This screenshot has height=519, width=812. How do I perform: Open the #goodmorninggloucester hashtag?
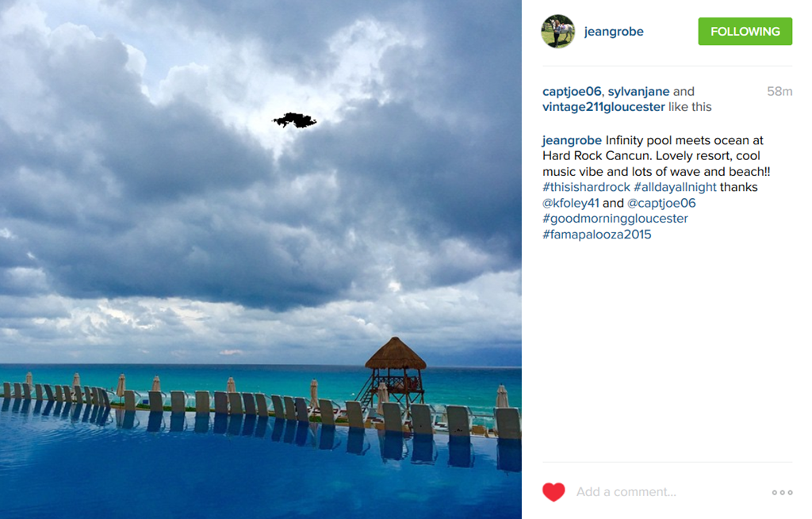pyautogui.click(x=615, y=219)
